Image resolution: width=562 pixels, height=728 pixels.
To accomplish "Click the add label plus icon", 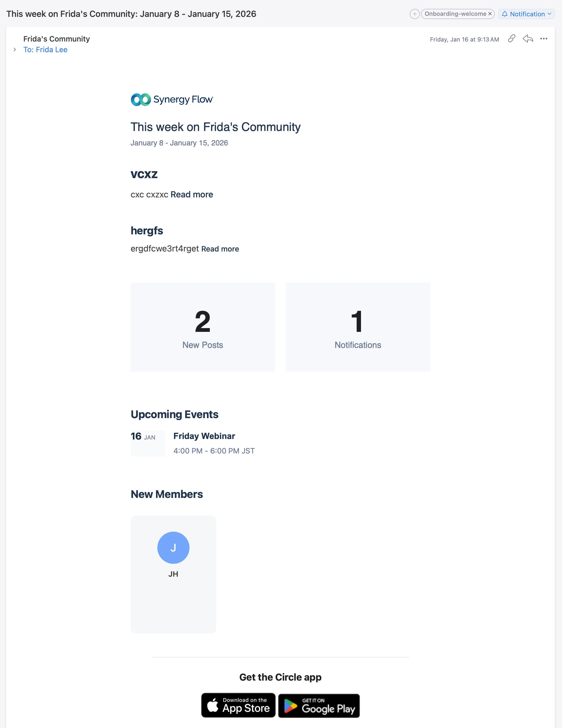I will (x=415, y=14).
